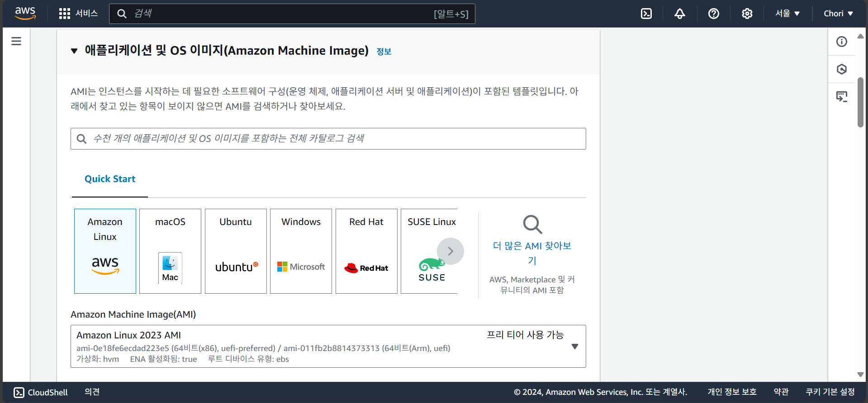Click the global 검색 search field
Image resolution: width=868 pixels, height=403 pixels.
[292, 14]
